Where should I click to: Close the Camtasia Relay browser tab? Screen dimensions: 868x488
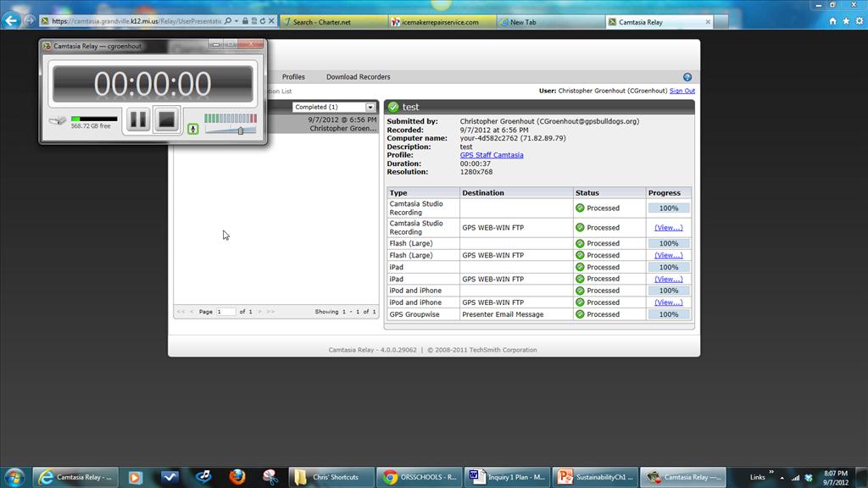(x=708, y=22)
